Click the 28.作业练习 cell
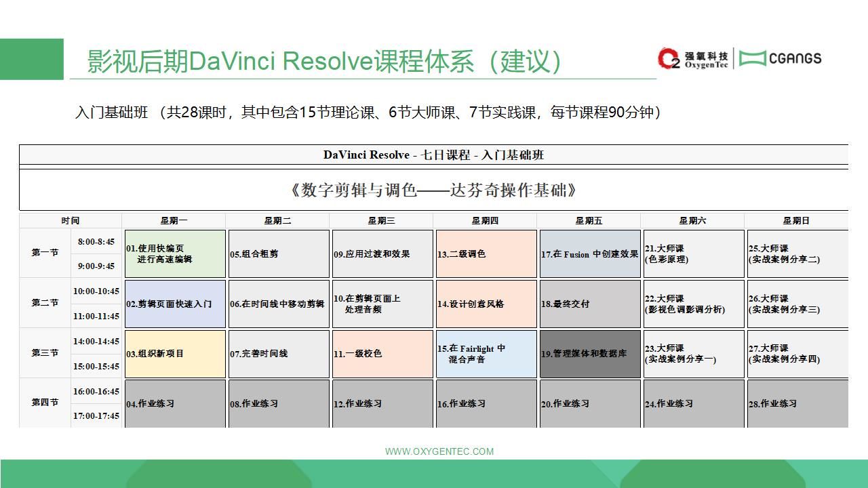This screenshot has width=868, height=488. tap(797, 403)
